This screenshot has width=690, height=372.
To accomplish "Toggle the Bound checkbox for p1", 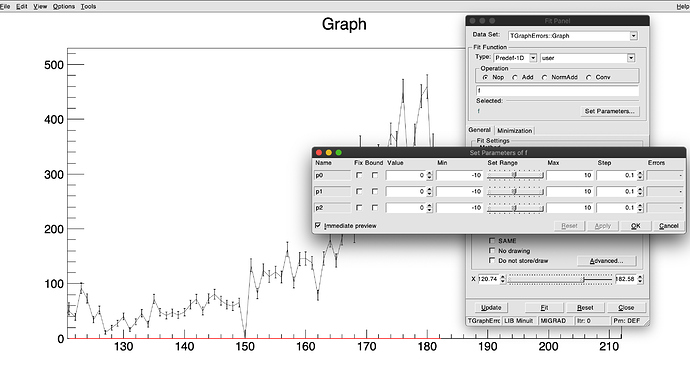I will [x=374, y=192].
